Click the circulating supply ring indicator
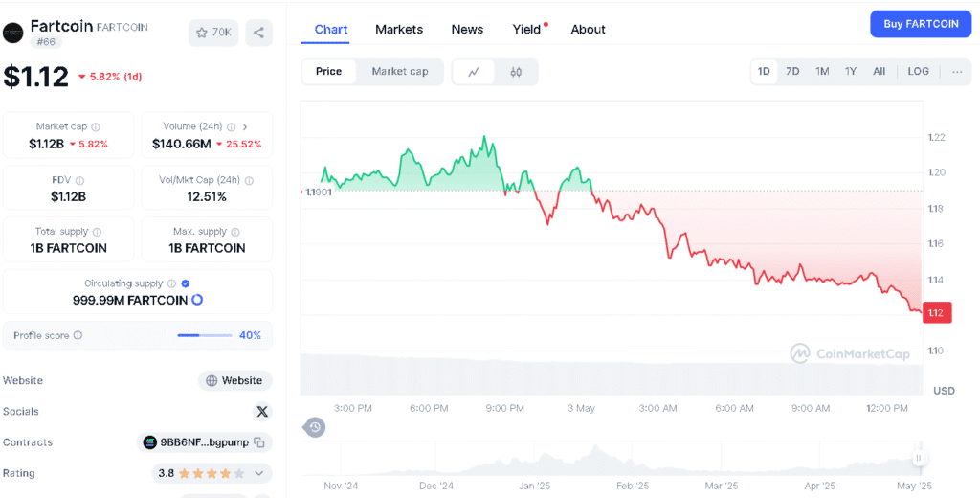980x498 pixels. [x=197, y=300]
